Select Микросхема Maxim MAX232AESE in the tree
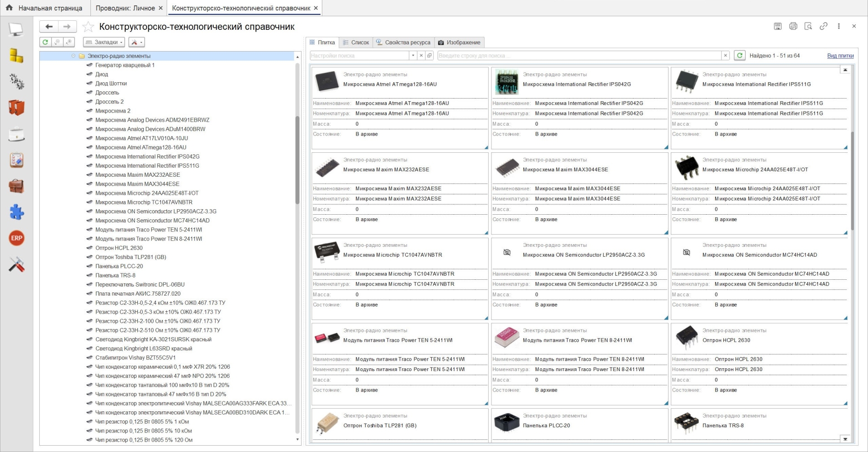This screenshot has width=868, height=452. pyautogui.click(x=137, y=175)
